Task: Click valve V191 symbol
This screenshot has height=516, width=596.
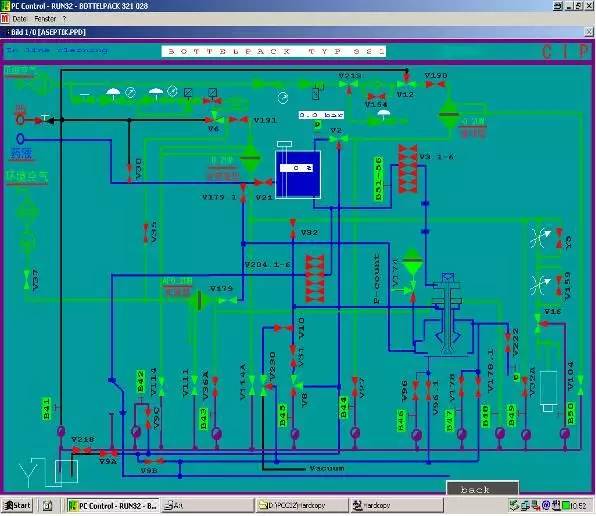Action: point(239,120)
